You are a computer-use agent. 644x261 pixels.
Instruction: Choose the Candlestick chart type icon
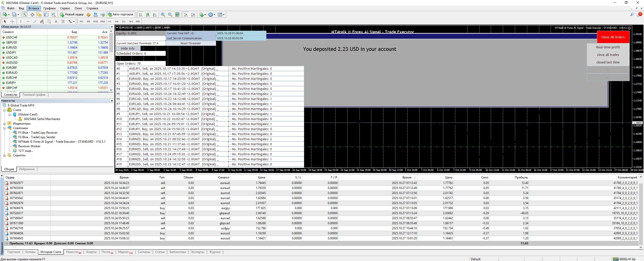pyautogui.click(x=148, y=15)
